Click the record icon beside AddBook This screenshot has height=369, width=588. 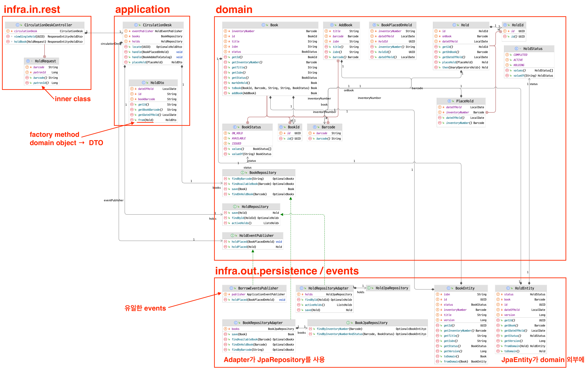pos(332,25)
